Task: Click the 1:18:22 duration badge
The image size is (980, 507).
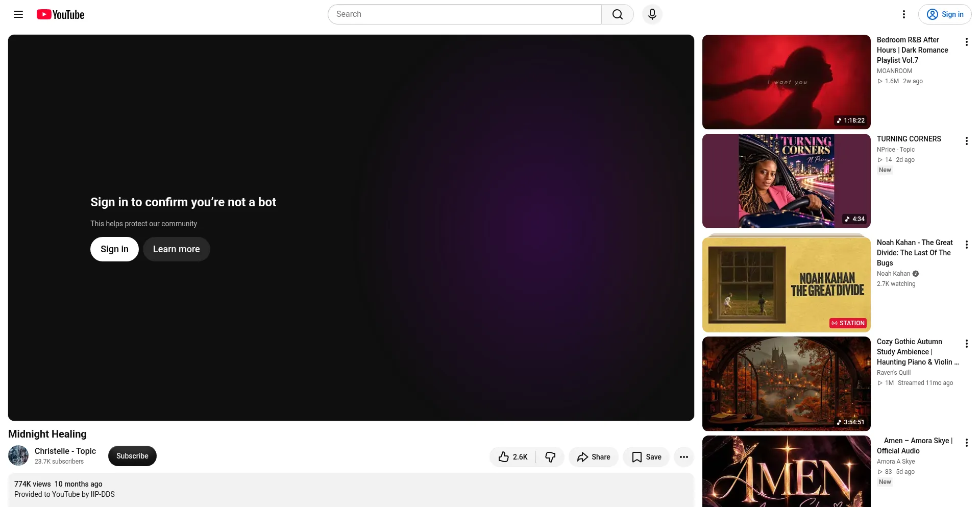Action: point(850,120)
